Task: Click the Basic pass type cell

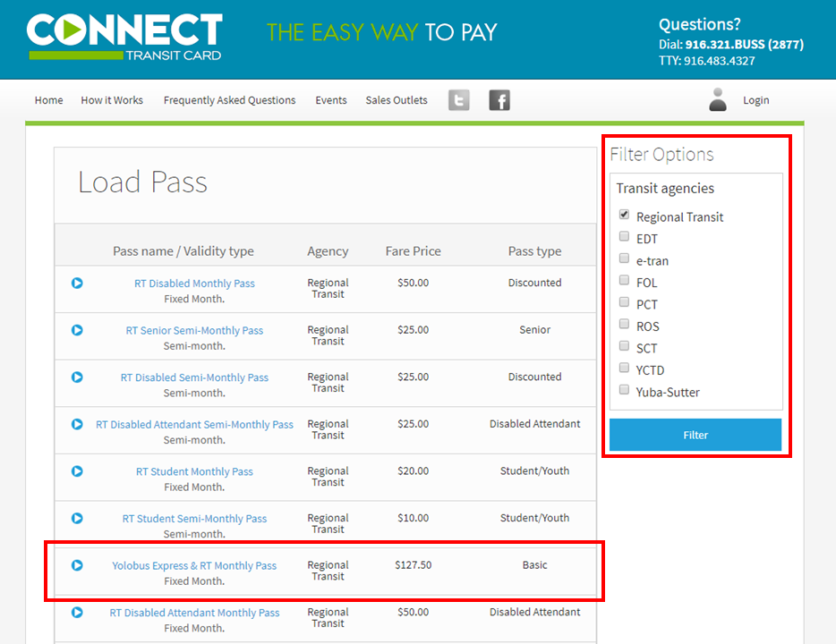Action: pos(534,564)
